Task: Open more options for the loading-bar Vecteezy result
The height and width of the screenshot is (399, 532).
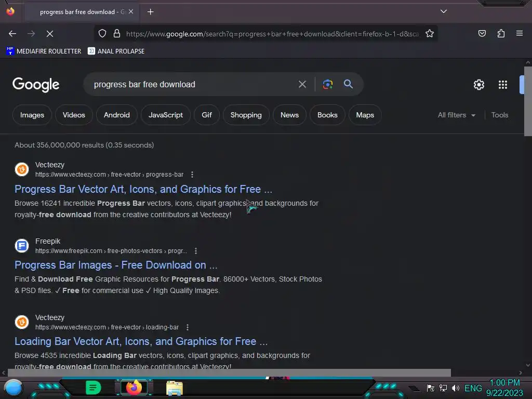Action: (187, 327)
